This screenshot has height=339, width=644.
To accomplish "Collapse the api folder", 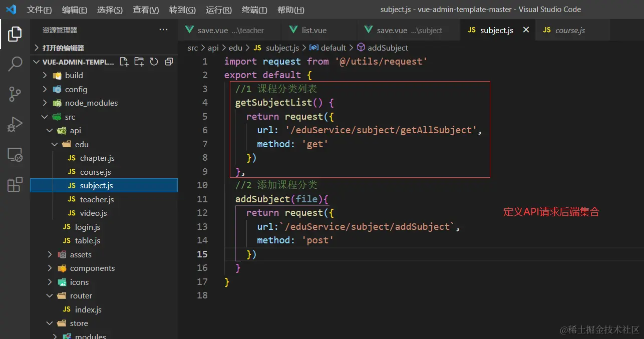I will click(50, 130).
